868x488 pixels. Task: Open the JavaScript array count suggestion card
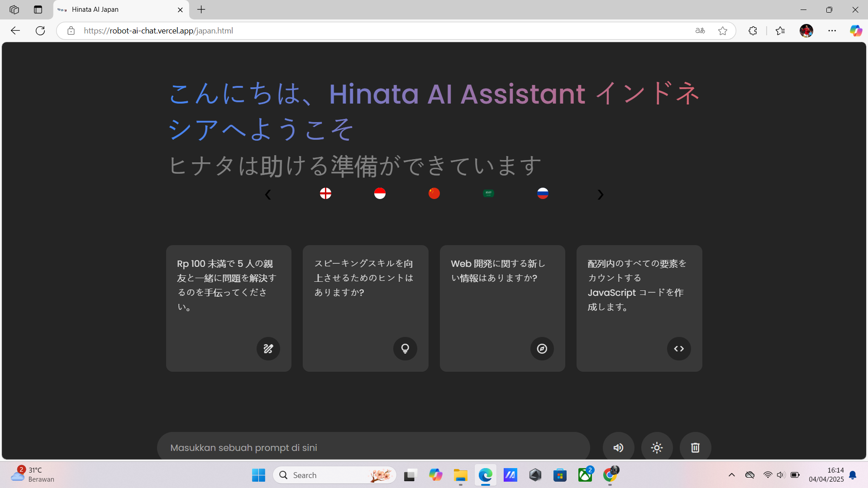[x=639, y=308]
